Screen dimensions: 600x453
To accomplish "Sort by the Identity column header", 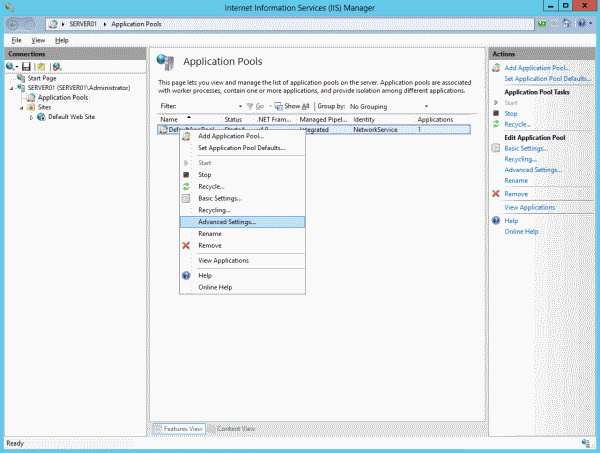I will (x=382, y=120).
